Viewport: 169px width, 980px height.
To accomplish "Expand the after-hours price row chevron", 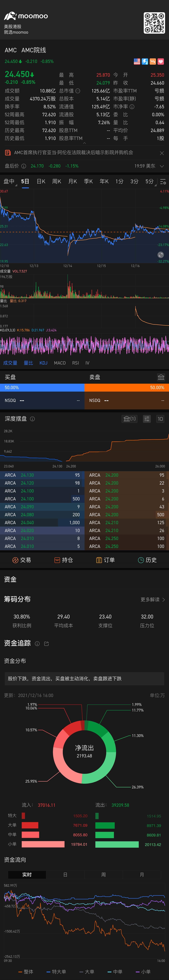I will coord(162,166).
